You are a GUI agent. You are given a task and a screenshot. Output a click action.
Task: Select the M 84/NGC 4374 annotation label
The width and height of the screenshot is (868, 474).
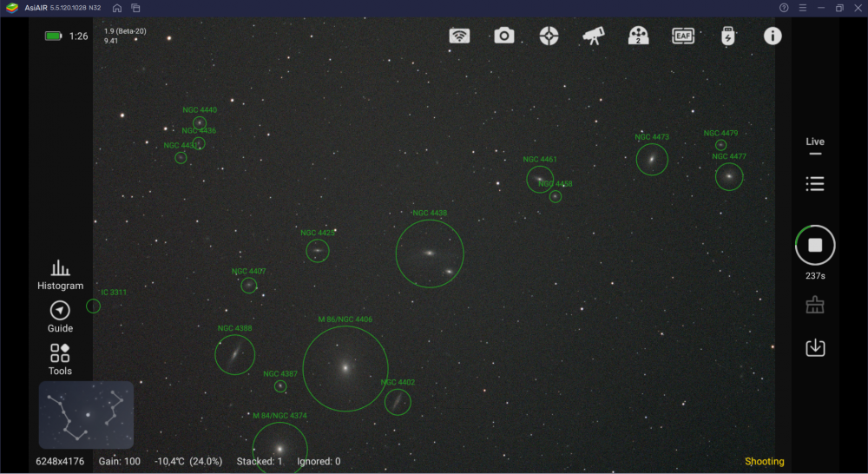pos(279,416)
